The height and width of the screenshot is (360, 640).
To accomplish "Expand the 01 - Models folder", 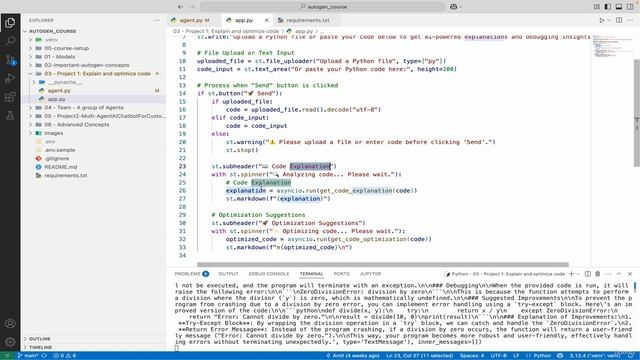I will [x=30, y=57].
